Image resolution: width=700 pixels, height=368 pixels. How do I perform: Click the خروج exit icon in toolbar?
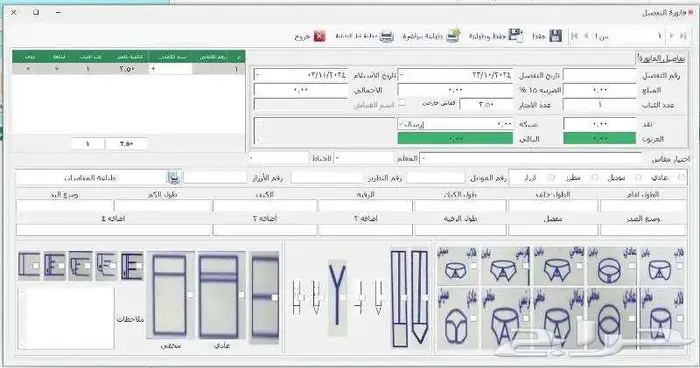pyautogui.click(x=319, y=36)
